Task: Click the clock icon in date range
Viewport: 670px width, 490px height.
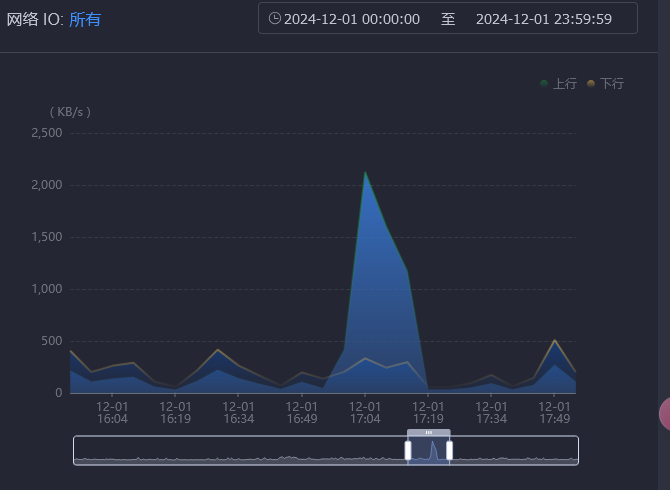Action: pos(274,18)
